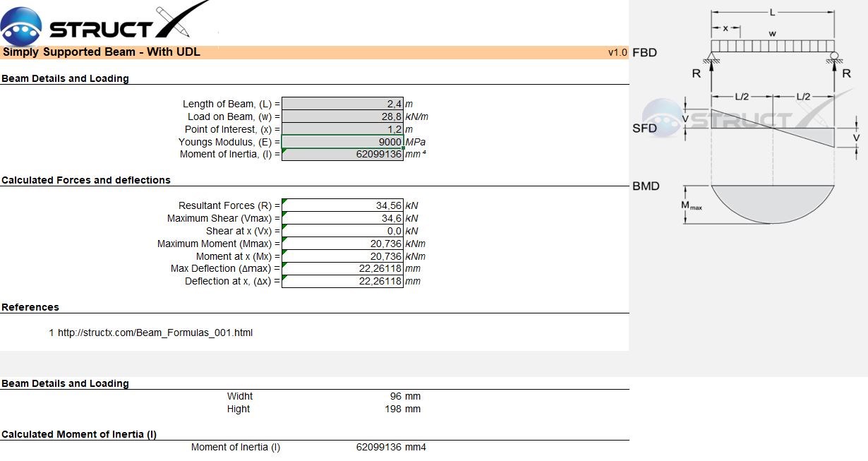Image resolution: width=868 pixels, height=461 pixels.
Task: Click the Point of Interest value cell
Action: (x=342, y=129)
